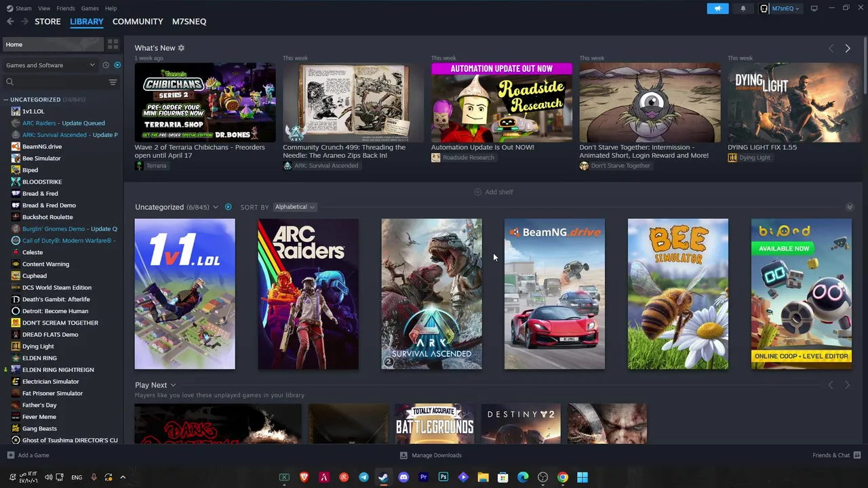Collapse the Uncategorized shelf with the double chevron

click(x=849, y=207)
